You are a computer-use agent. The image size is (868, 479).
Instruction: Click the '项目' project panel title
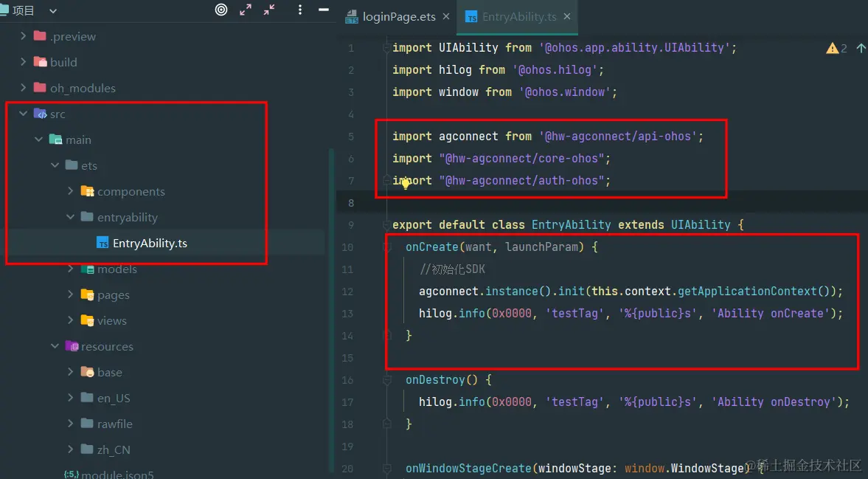click(x=24, y=10)
